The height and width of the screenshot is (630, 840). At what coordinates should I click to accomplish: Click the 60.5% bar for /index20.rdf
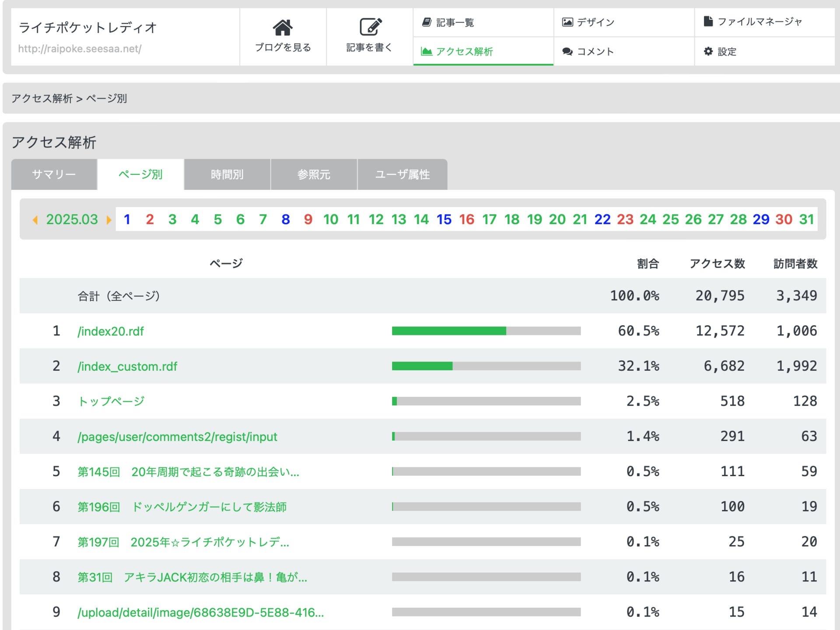tap(486, 331)
